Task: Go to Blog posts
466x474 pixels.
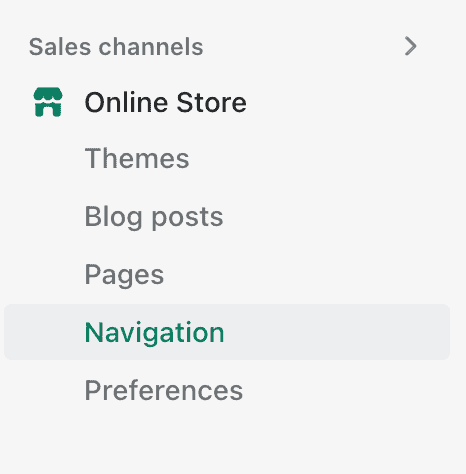Action: click(x=154, y=217)
